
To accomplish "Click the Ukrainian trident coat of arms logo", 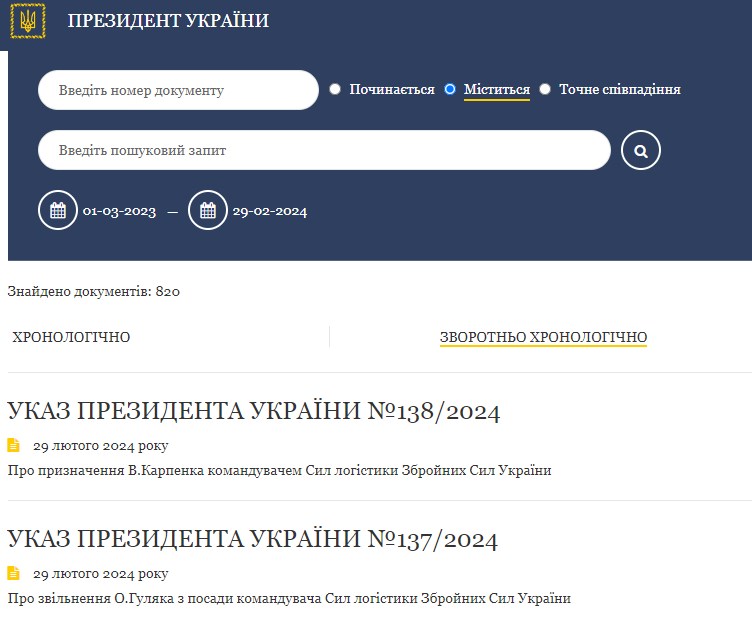I will coord(28,21).
